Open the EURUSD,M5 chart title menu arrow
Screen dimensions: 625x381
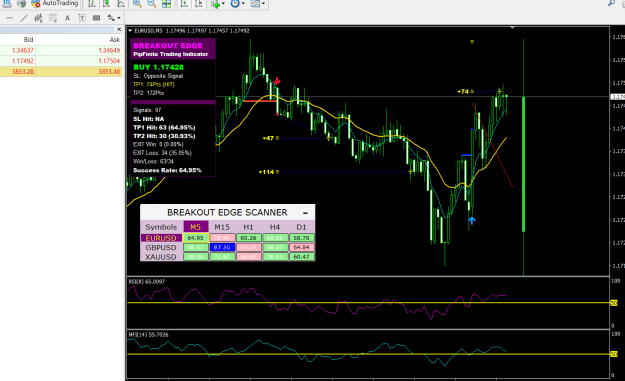click(x=130, y=31)
